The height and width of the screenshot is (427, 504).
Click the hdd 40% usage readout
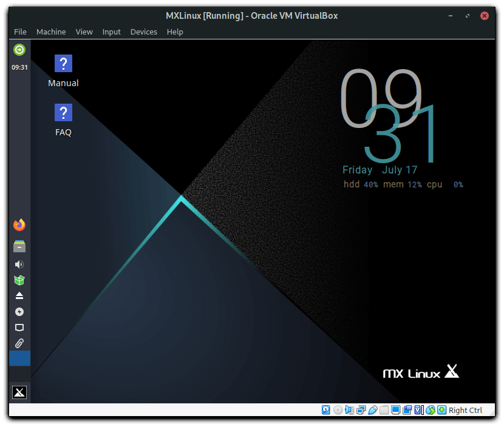pos(361,184)
